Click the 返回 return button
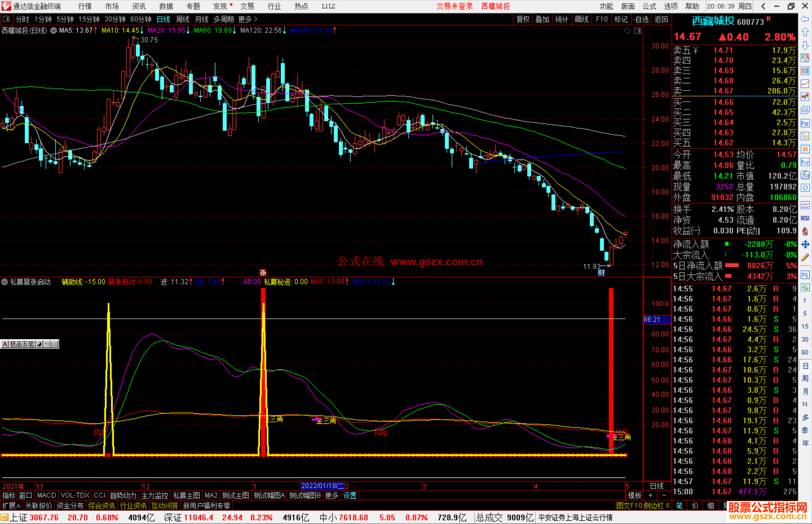Viewport: 812px width, 524px height. pyautogui.click(x=661, y=19)
